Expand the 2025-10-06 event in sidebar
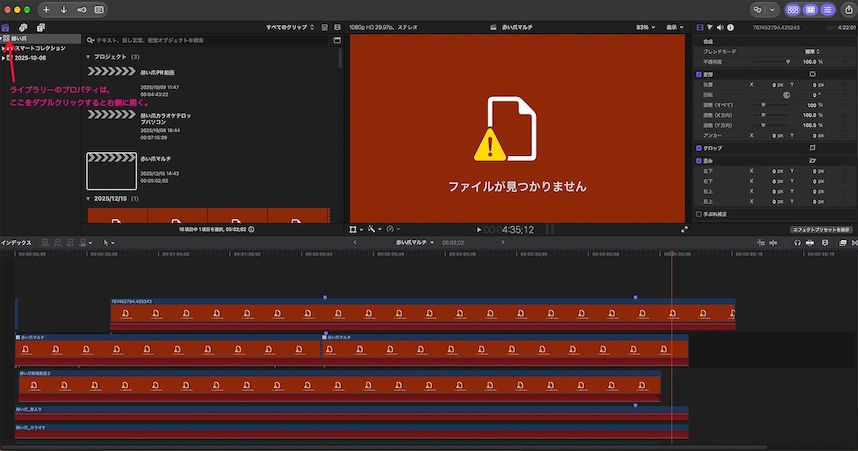This screenshot has height=451, width=858. (x=3, y=57)
